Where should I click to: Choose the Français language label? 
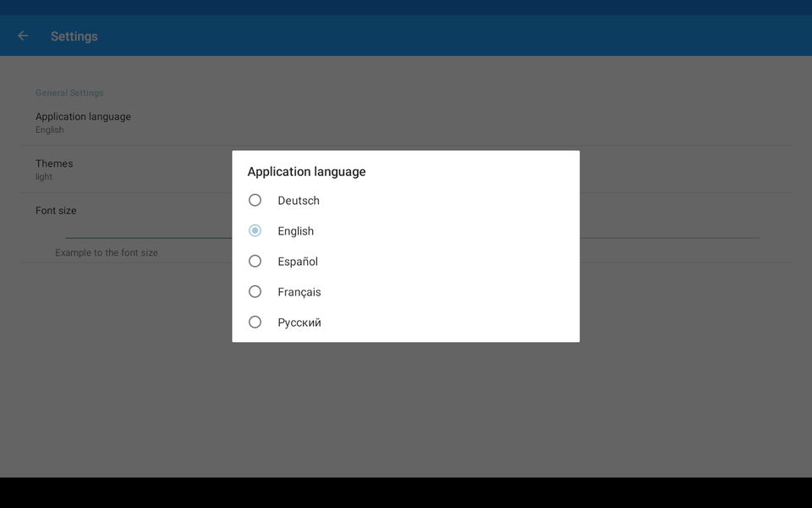point(299,292)
